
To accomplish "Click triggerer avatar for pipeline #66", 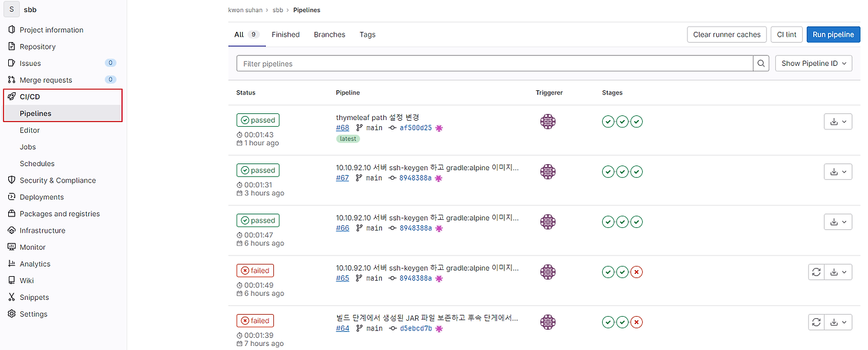I will pos(548,222).
